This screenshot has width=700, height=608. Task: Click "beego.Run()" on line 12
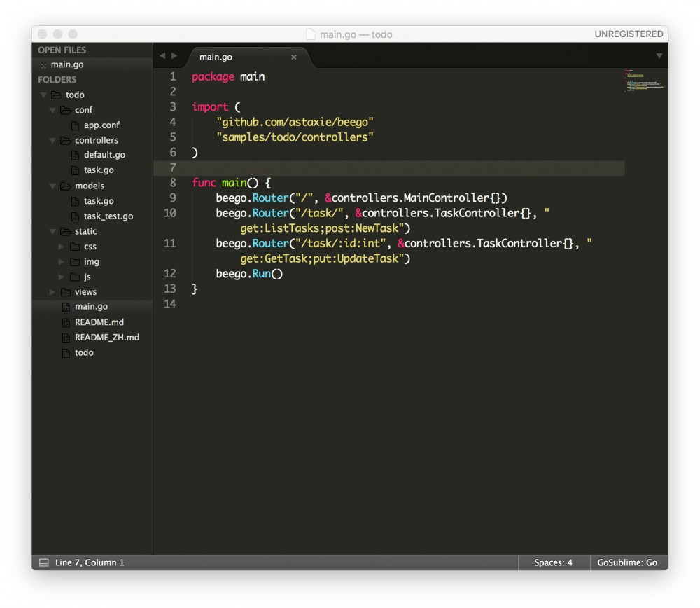(249, 274)
